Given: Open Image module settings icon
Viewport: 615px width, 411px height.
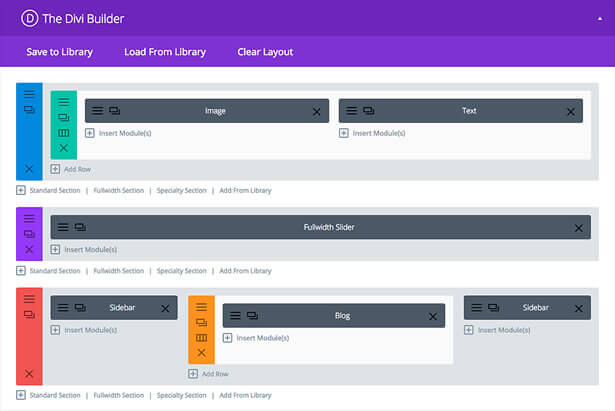Looking at the screenshot, I should [97, 111].
